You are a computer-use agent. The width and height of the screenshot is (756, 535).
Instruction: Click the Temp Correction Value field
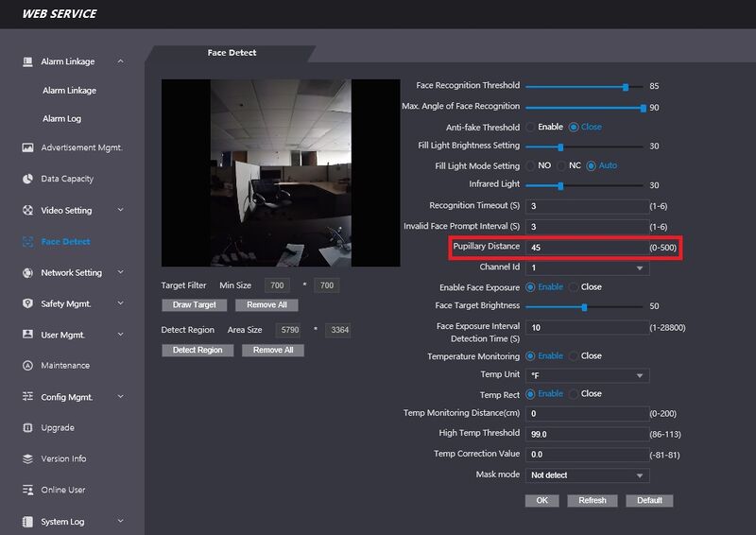pos(587,455)
